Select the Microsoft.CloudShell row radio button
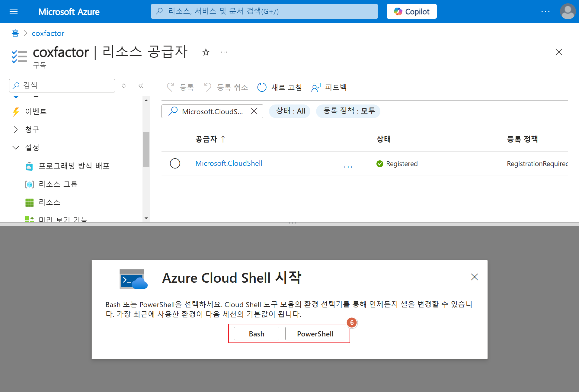The image size is (579, 392). click(x=175, y=163)
